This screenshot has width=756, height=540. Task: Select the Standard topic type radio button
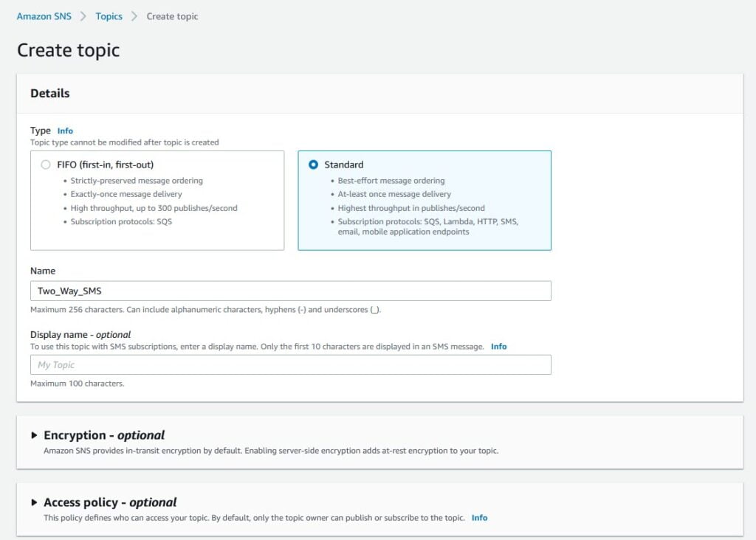point(313,165)
